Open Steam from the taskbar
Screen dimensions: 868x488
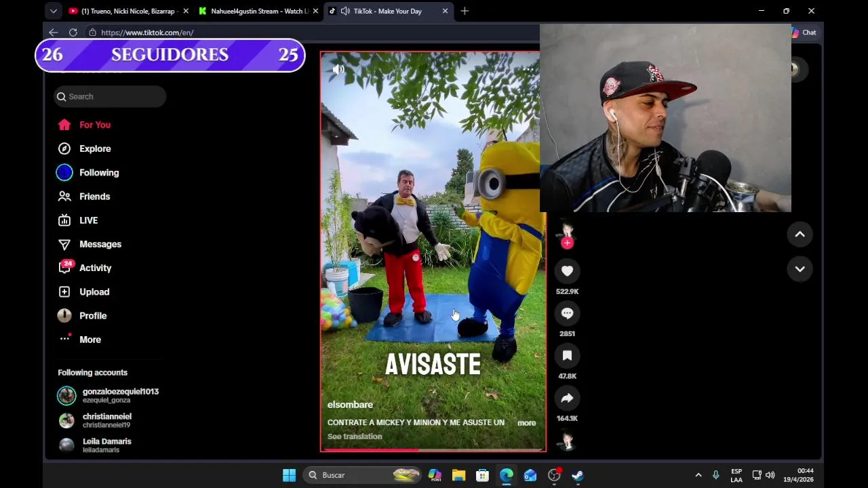tap(578, 475)
